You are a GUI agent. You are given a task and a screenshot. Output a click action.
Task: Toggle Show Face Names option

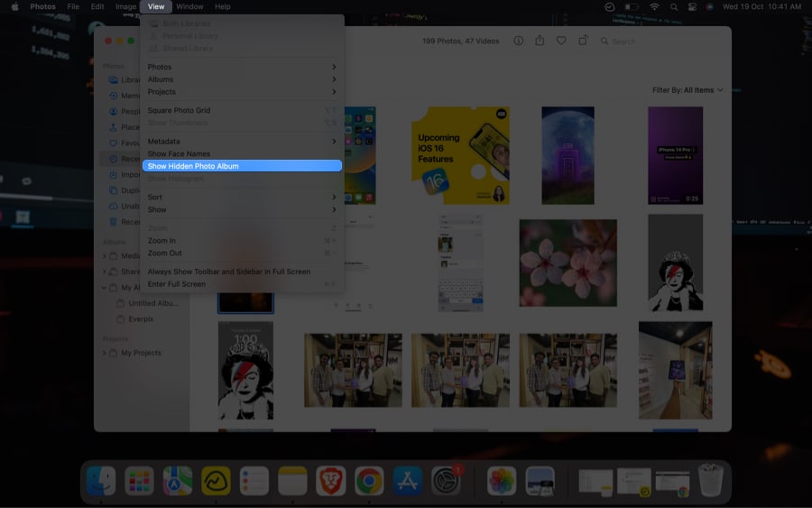tap(242, 153)
